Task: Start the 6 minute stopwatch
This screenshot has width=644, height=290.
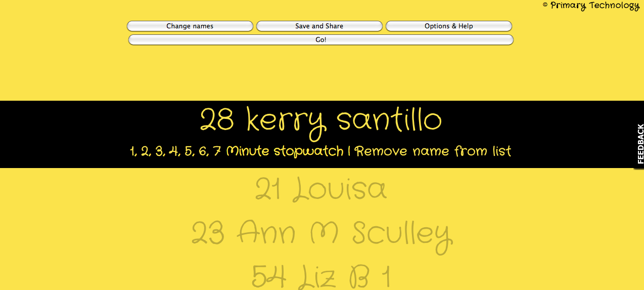Action: (x=203, y=151)
